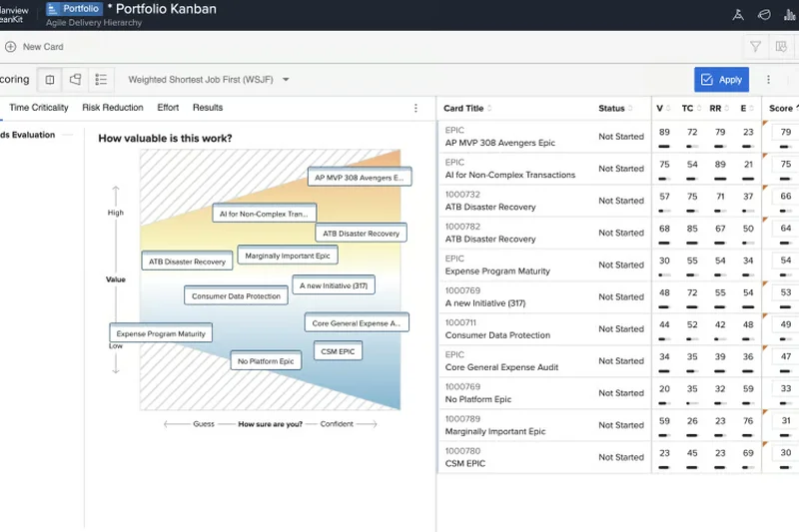Adjust the TC slider bar for AI for Non-Complex row
The width and height of the screenshot is (799, 532).
[691, 179]
